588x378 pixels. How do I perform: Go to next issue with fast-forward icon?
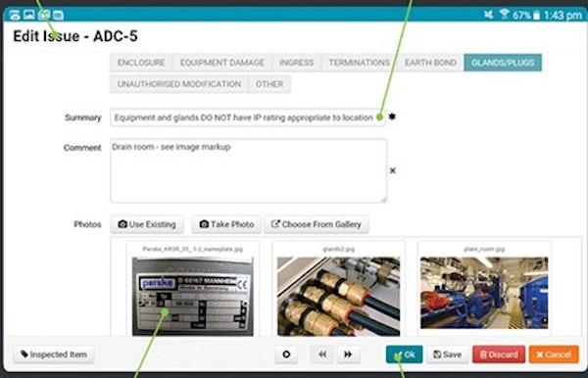348,354
